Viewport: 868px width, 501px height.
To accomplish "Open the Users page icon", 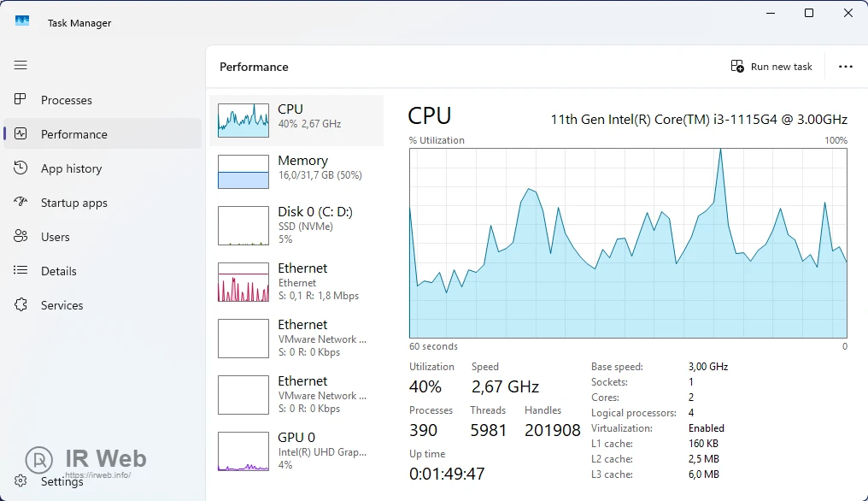I will click(x=21, y=237).
